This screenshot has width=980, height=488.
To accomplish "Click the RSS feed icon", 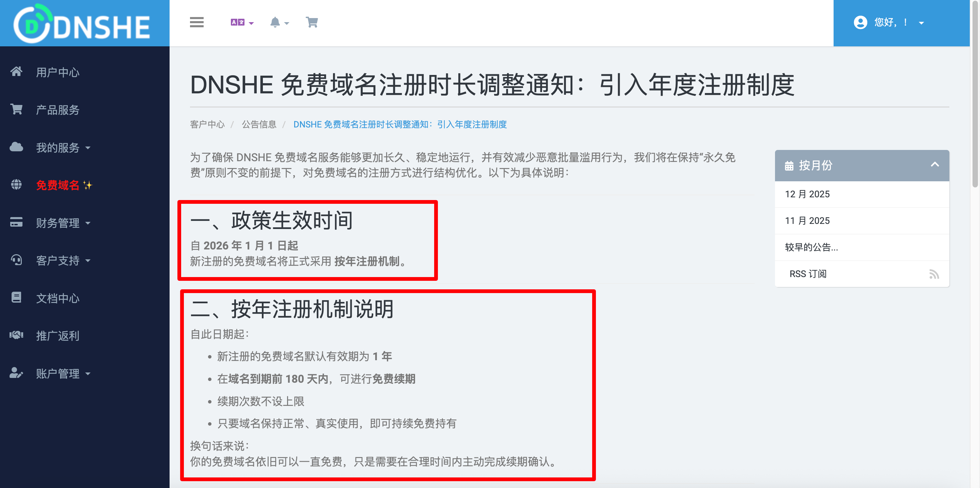I will coord(934,274).
